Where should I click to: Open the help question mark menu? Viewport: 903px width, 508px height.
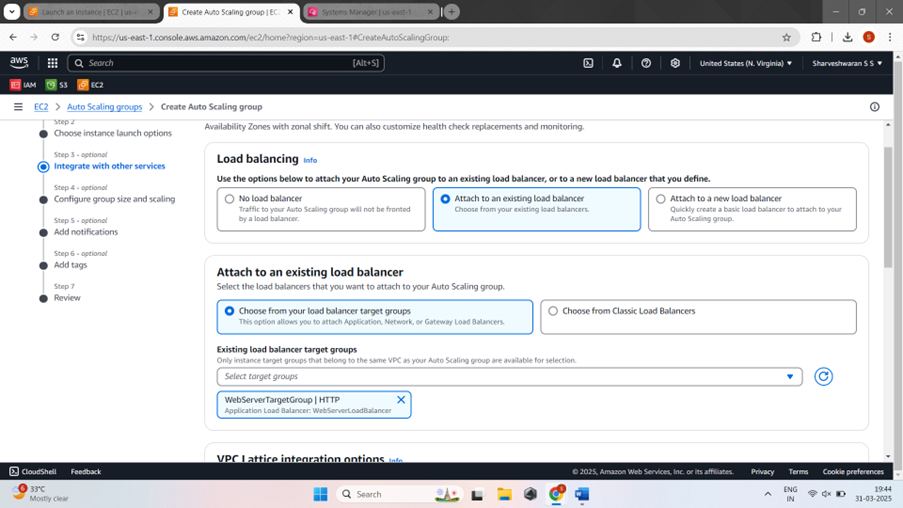(646, 63)
